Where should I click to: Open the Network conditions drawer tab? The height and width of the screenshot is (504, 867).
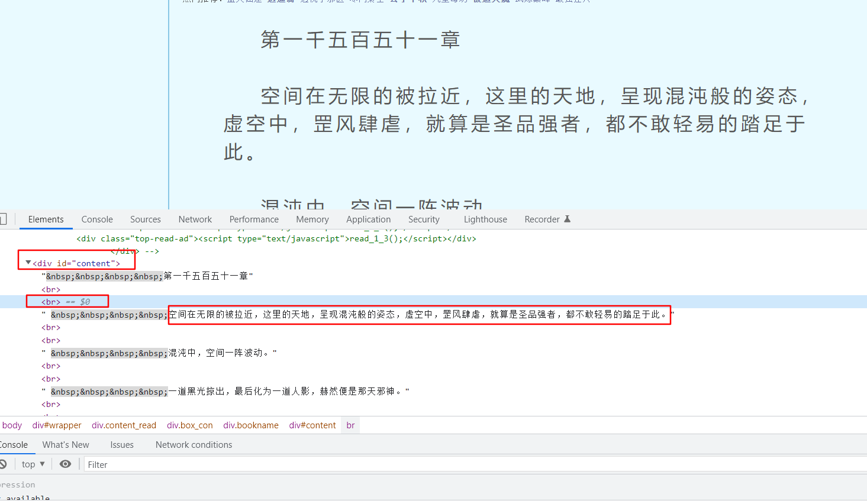coord(194,445)
